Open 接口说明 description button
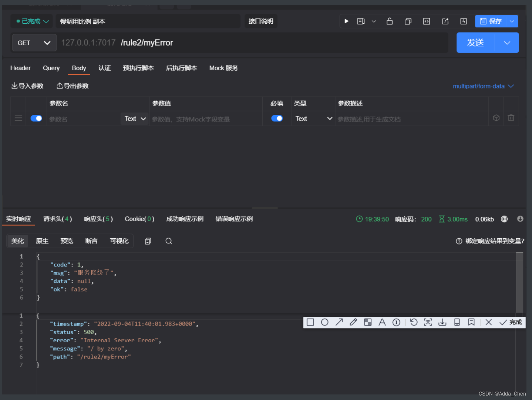This screenshot has width=532, height=400. coord(261,21)
